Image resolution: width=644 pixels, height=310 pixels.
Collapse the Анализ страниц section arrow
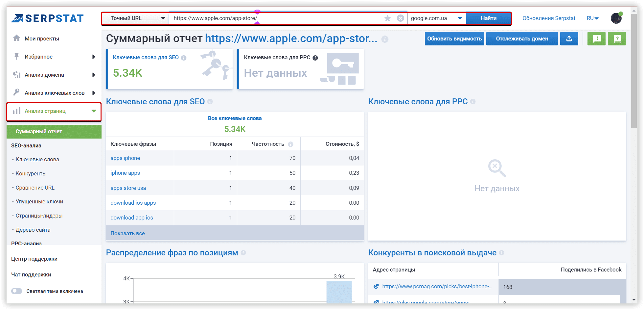click(94, 111)
